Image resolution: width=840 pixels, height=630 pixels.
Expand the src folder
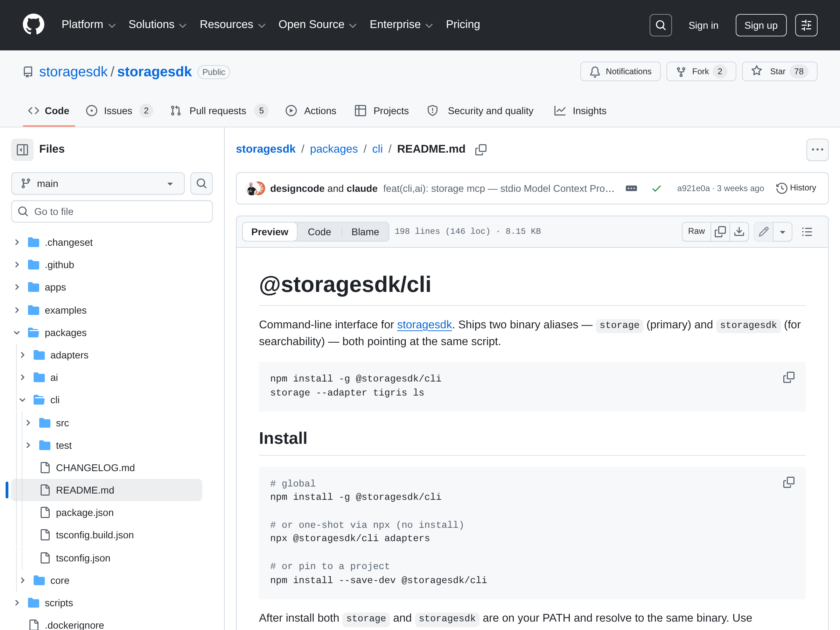pos(28,423)
